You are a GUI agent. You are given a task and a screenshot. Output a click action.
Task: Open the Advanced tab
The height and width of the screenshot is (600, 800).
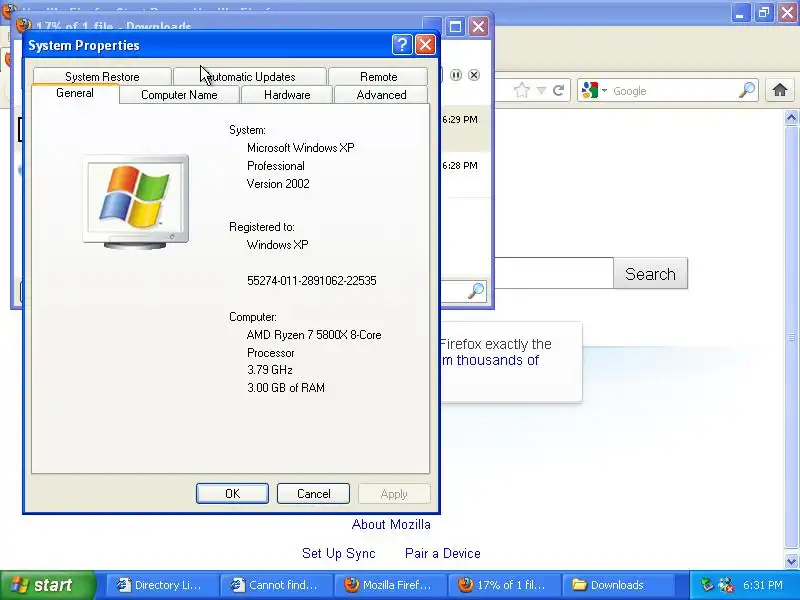coord(381,95)
